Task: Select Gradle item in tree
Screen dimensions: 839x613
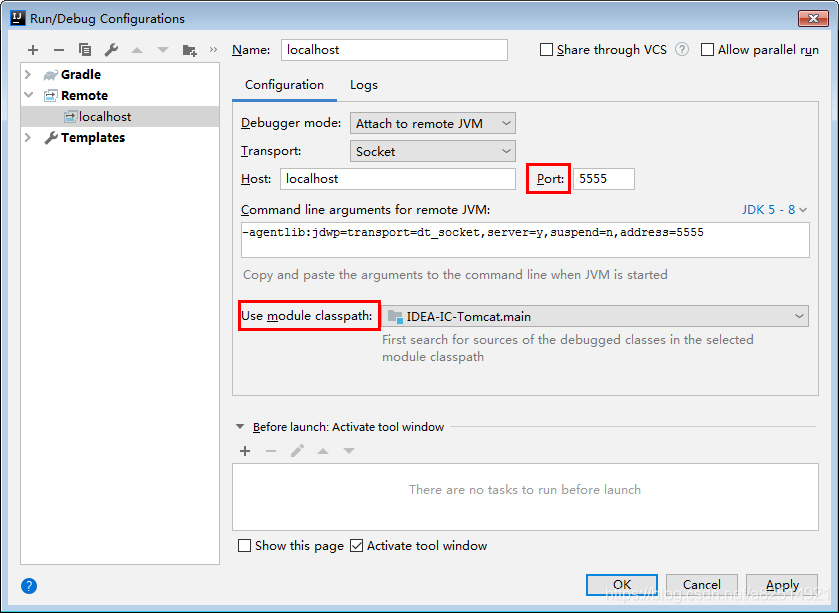Action: point(81,74)
